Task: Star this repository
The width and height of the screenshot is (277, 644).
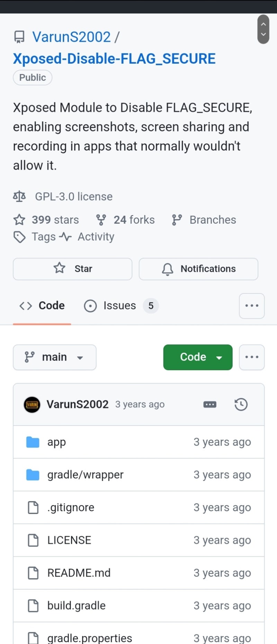Action: click(73, 269)
